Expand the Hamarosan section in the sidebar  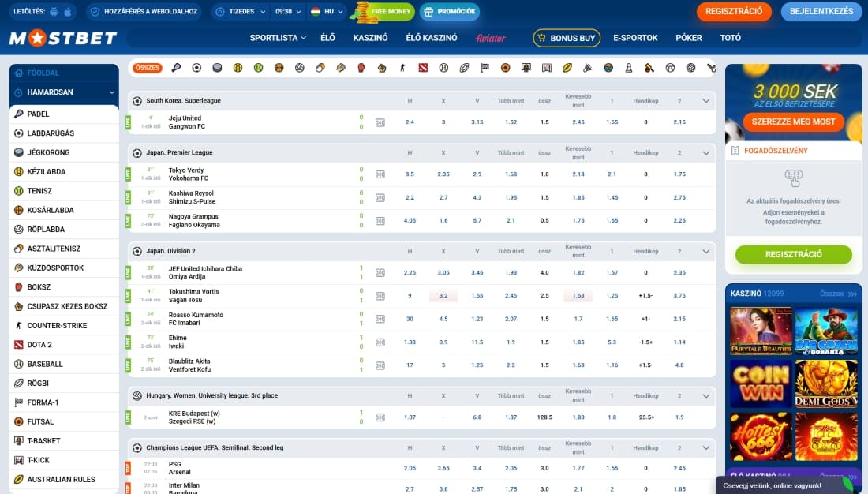[64, 92]
